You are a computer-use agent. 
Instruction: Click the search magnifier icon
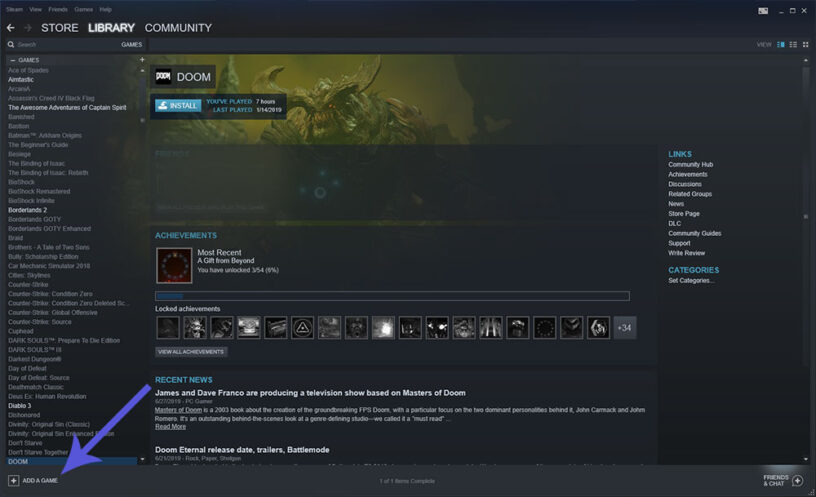point(11,45)
